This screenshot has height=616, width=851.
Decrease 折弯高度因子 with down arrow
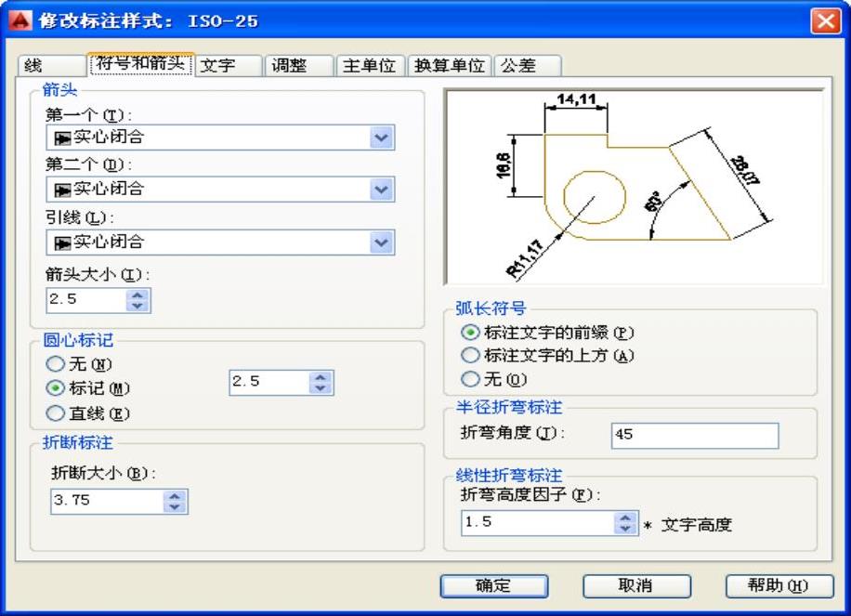[x=625, y=530]
